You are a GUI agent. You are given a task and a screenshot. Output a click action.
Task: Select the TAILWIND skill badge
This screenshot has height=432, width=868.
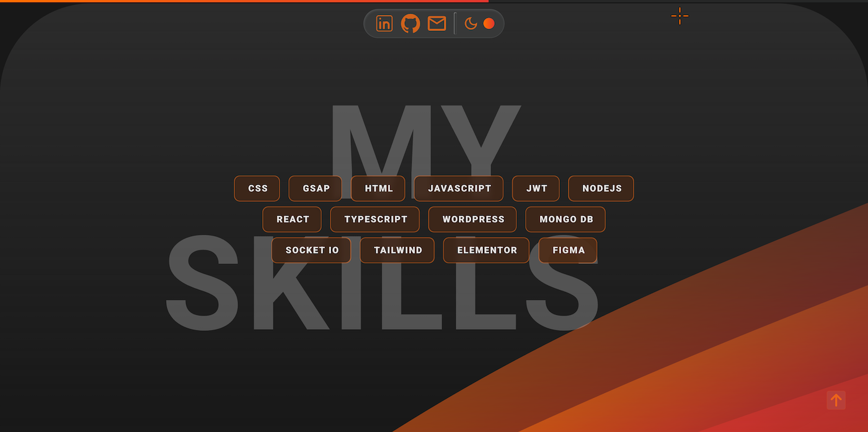(x=397, y=250)
